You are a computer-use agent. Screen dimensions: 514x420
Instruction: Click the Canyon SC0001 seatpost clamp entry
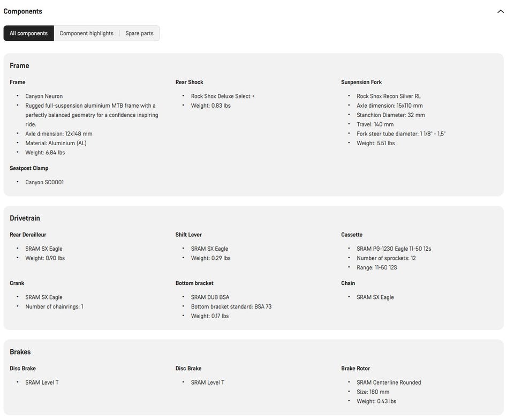tap(44, 182)
